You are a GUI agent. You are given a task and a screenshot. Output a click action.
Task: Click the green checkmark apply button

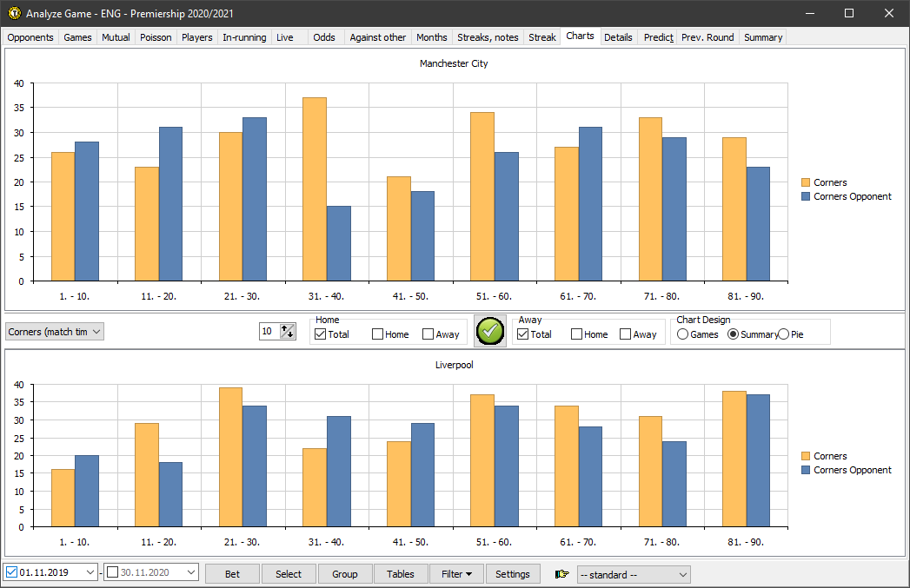click(490, 331)
